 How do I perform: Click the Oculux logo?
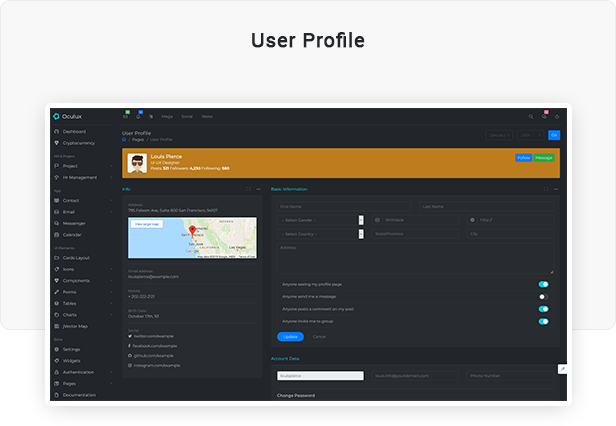click(x=69, y=116)
